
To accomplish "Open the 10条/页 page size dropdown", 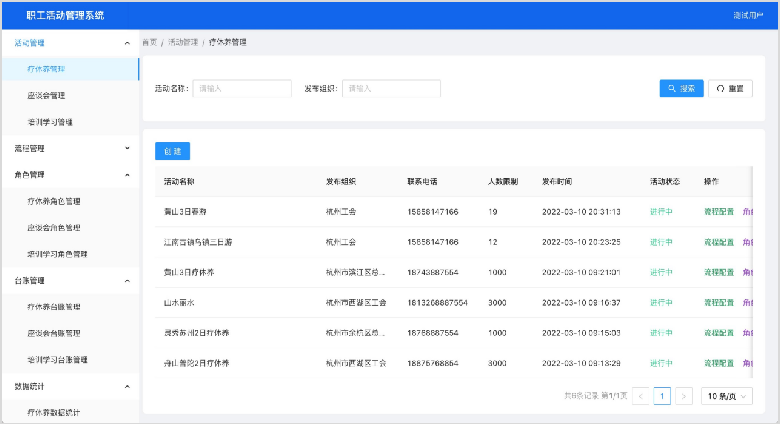I will point(726,396).
